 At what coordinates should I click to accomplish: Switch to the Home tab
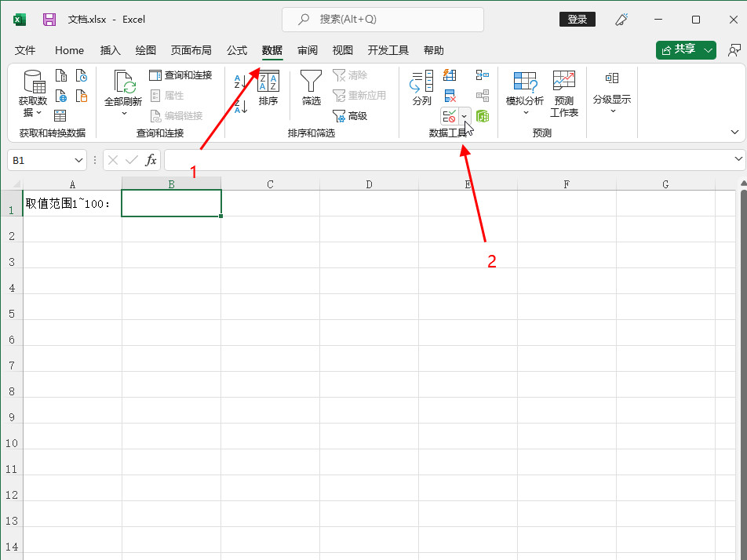coord(69,50)
